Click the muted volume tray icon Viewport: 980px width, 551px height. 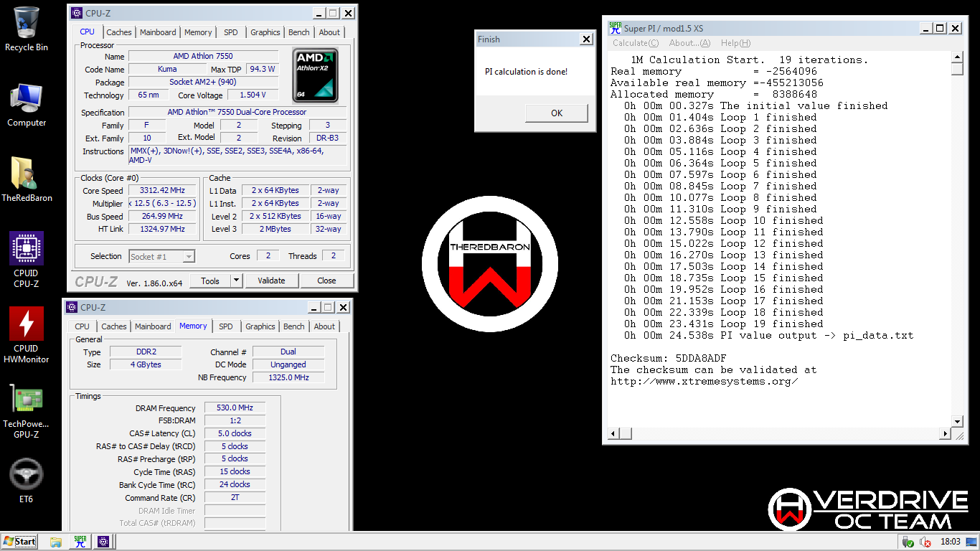click(x=925, y=542)
